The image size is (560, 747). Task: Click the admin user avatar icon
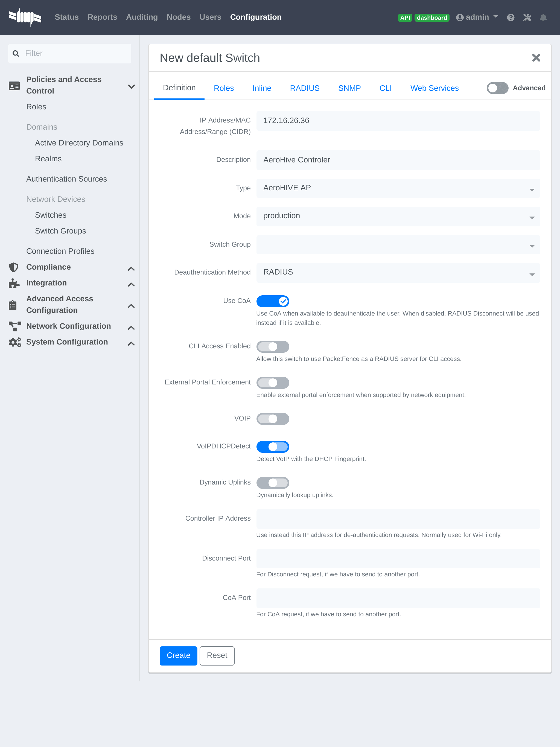(x=460, y=17)
